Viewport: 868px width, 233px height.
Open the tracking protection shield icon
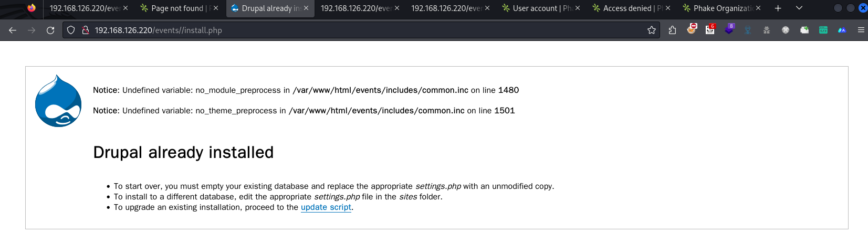click(71, 30)
